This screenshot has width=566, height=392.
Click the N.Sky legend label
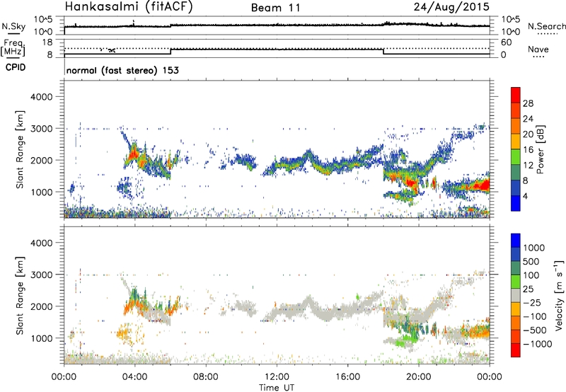(13, 26)
